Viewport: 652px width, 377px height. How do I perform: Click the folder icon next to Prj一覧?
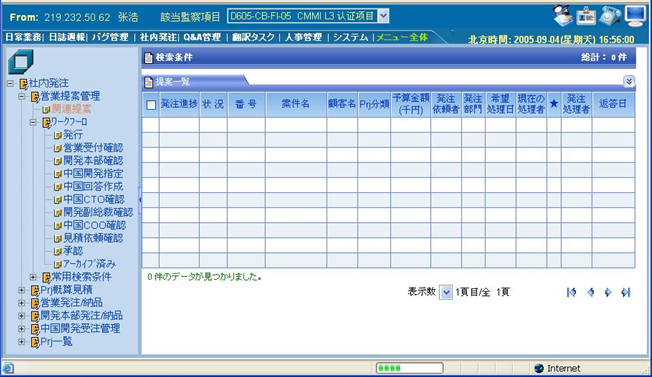(x=35, y=342)
